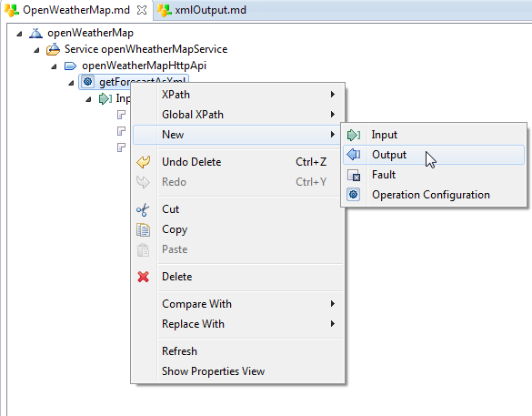Click the Paste clipboard icon
The width and height of the screenshot is (532, 416).
(143, 249)
